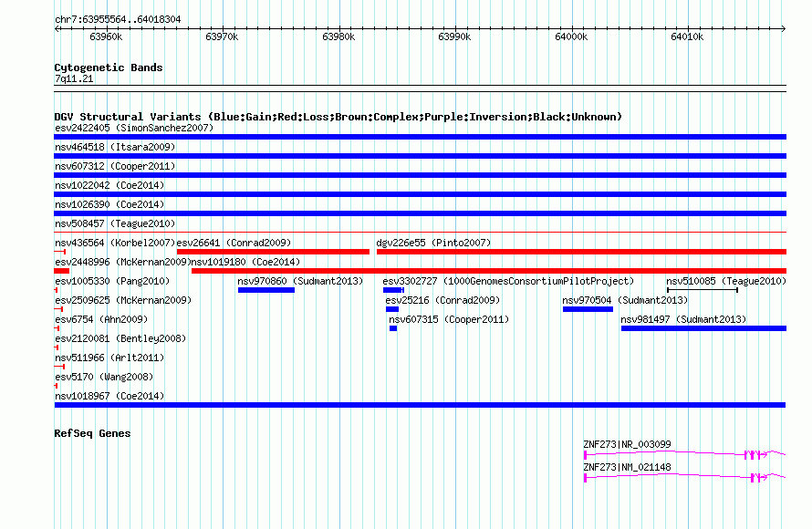Open the nsv607315 (Cooper2011) label

point(449,319)
